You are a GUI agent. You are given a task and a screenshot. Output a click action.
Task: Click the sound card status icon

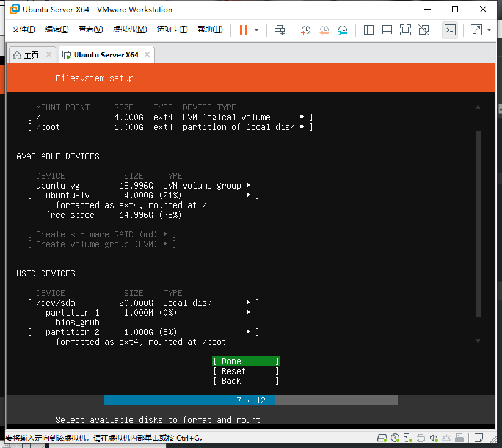[434, 438]
